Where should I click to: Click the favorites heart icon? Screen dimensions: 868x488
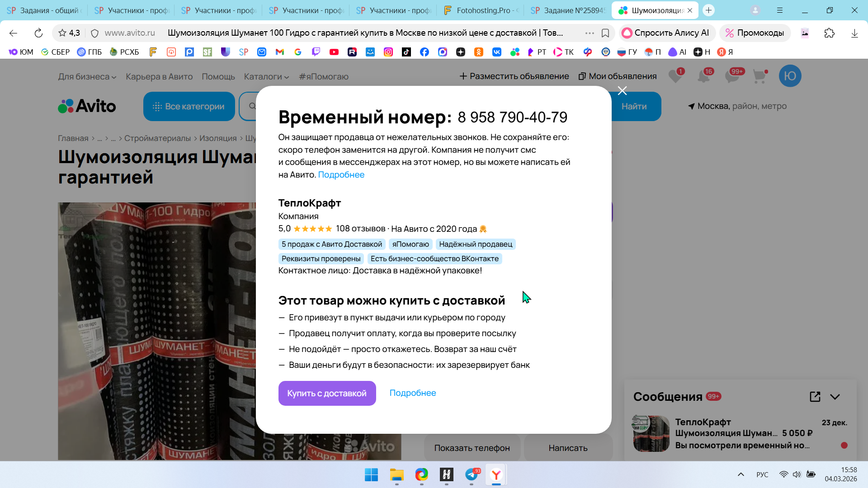tap(675, 76)
